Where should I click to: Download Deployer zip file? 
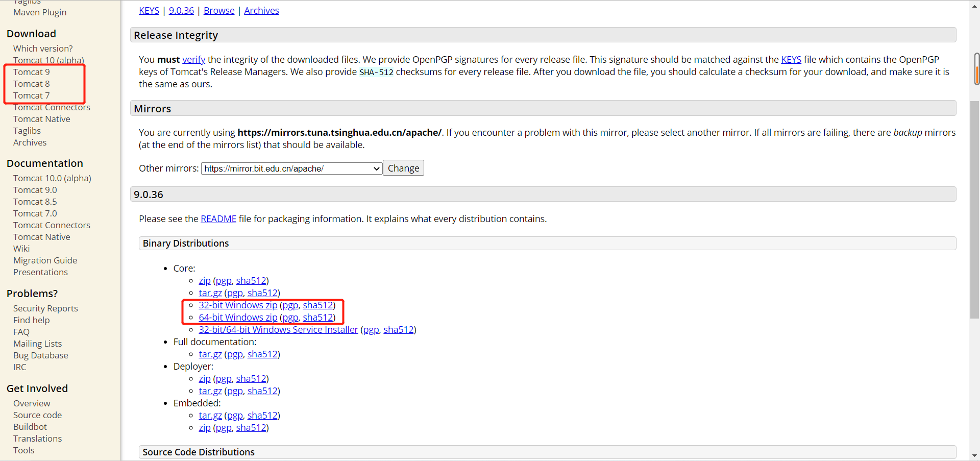click(x=205, y=379)
